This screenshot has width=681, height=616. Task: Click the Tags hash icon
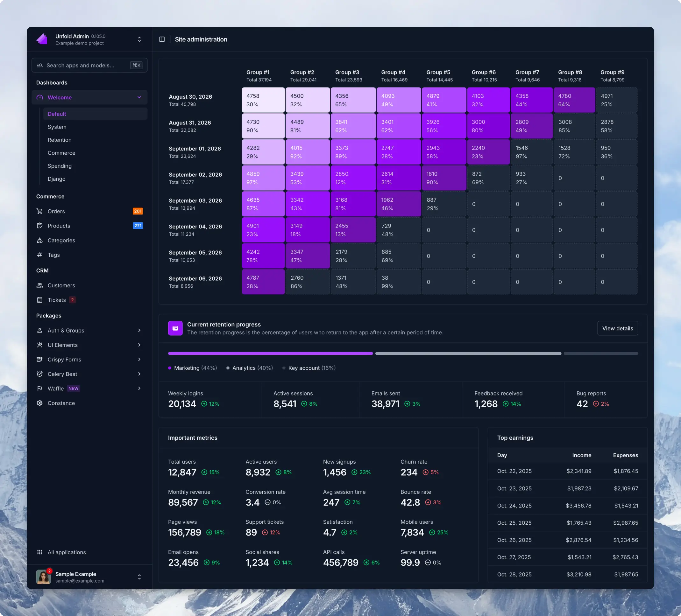[39, 255]
